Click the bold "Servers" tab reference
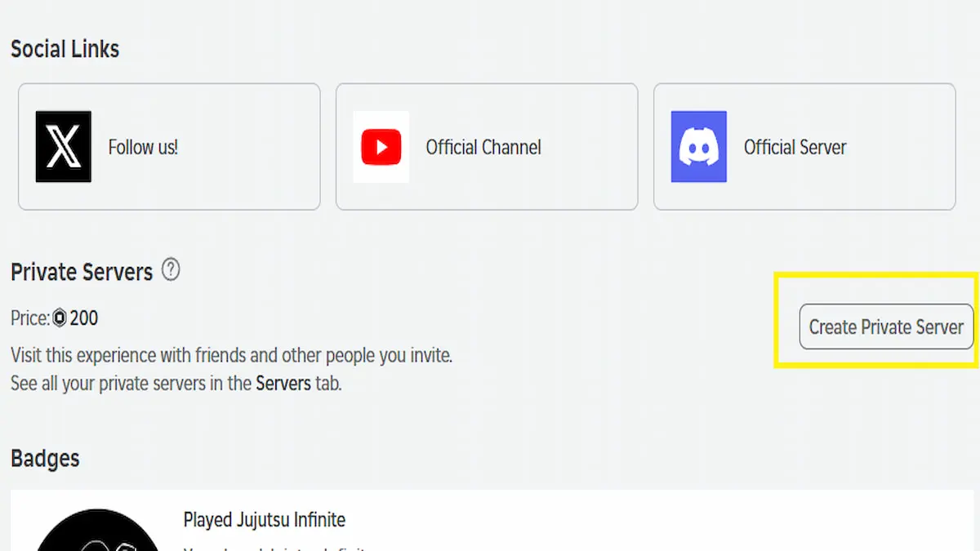The width and height of the screenshot is (980, 551). coord(283,383)
